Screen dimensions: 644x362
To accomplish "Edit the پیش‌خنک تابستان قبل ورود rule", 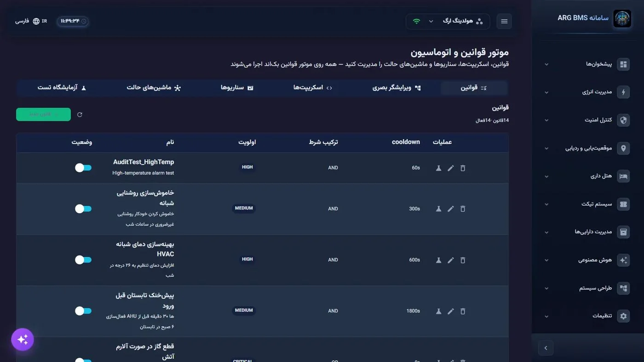I will (451, 311).
